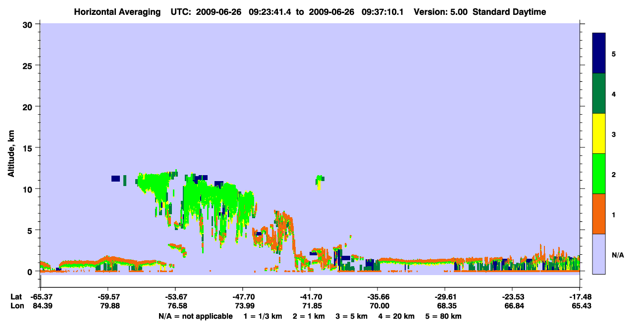Click the '4 = 20 km' legend entry

pos(396,316)
